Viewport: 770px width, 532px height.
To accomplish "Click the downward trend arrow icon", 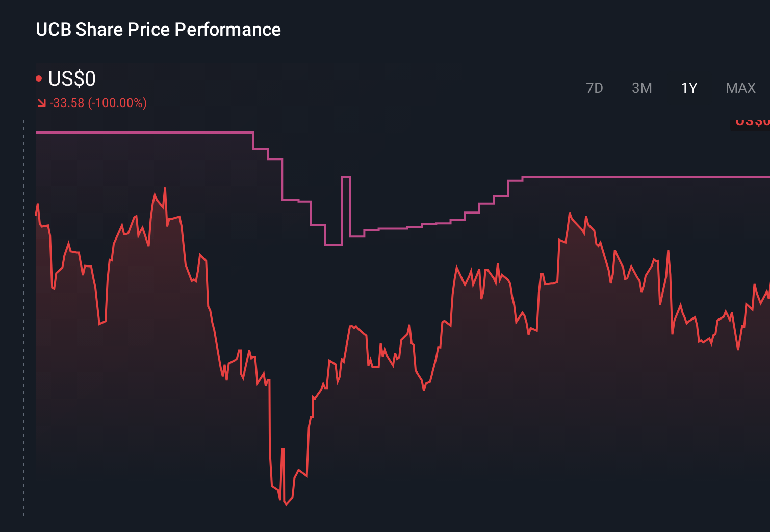I will (41, 102).
